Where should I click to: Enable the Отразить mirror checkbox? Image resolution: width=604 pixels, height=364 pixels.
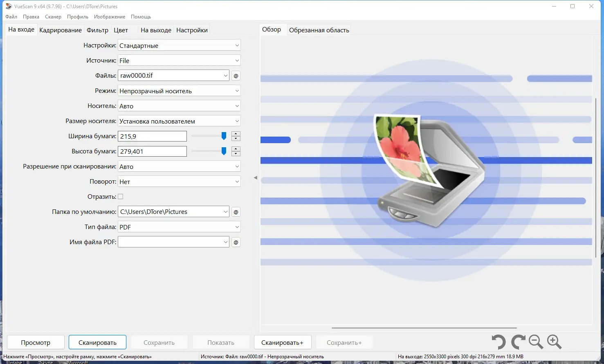121,196
